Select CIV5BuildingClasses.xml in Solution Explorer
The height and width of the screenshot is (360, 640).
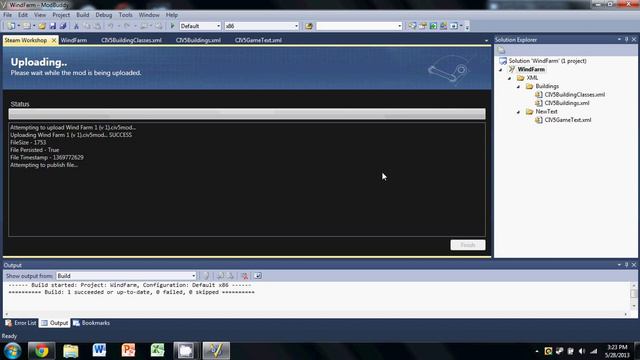coord(574,95)
